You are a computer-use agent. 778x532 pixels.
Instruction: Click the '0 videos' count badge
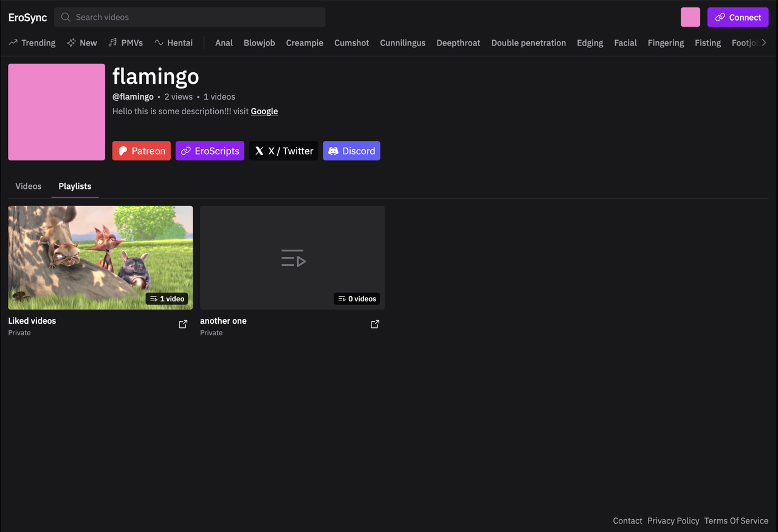point(357,299)
